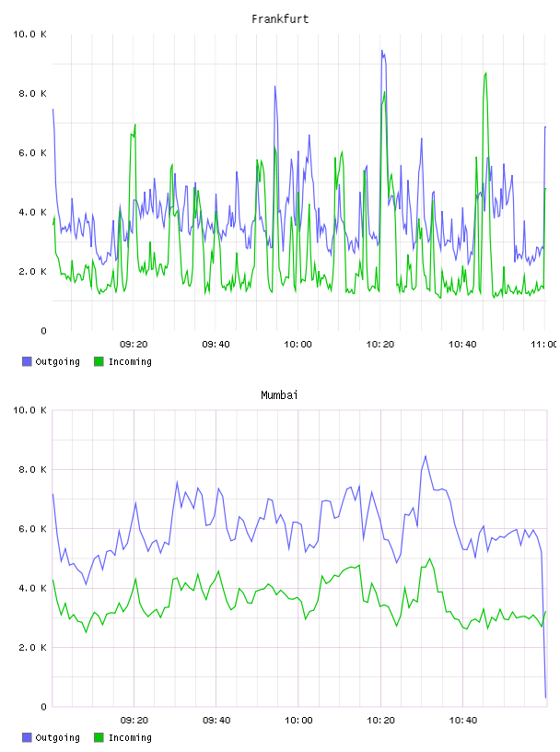Select the Outgoing legend label under Mumbai

pos(57,738)
